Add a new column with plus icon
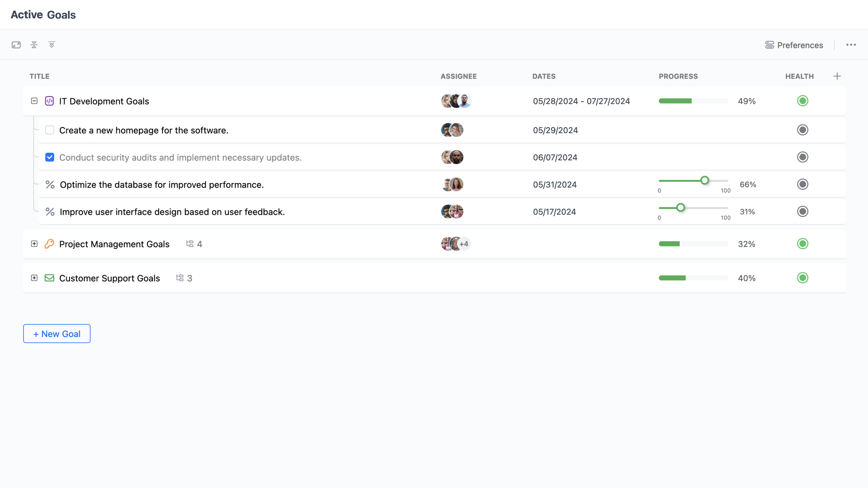This screenshot has width=868, height=488. coord(837,76)
